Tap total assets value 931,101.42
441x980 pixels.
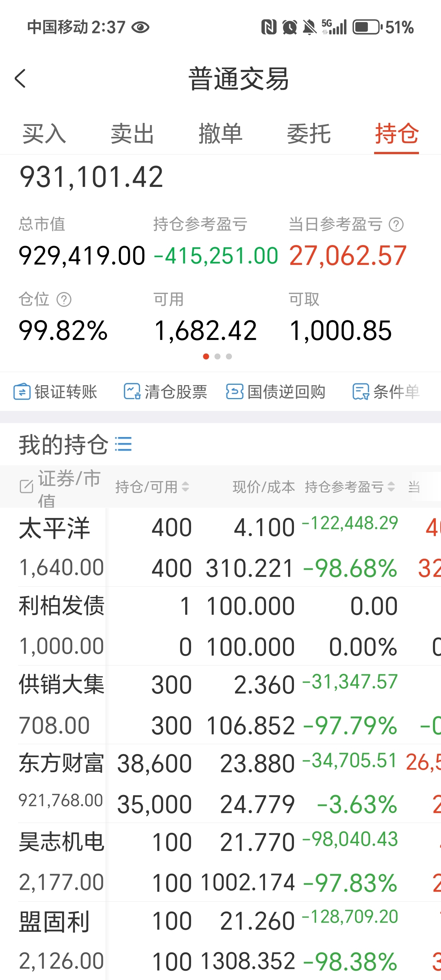pos(91,177)
